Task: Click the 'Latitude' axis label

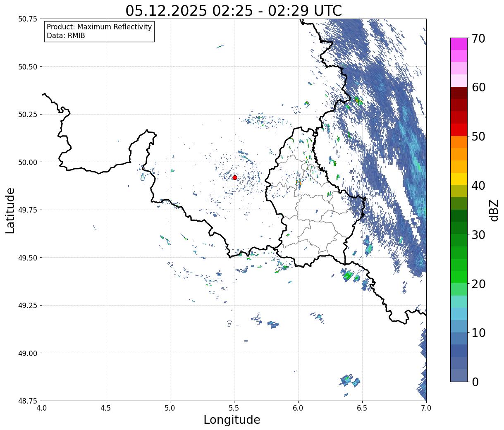Action: (x=10, y=210)
